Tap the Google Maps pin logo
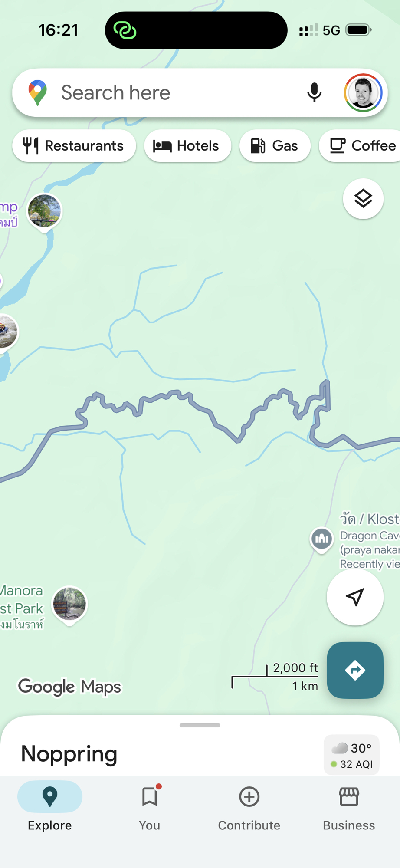 coord(38,92)
